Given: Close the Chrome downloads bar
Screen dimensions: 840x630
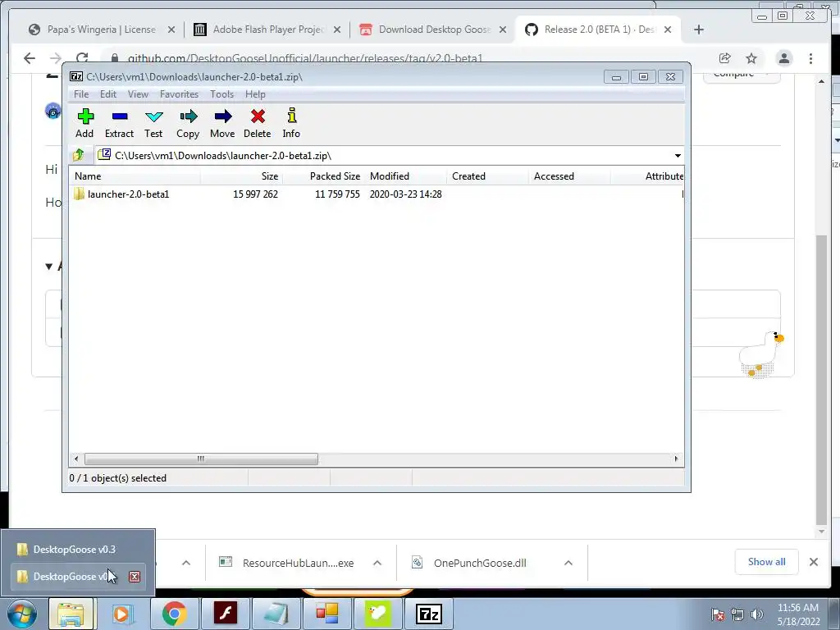Looking at the screenshot, I should 813,562.
